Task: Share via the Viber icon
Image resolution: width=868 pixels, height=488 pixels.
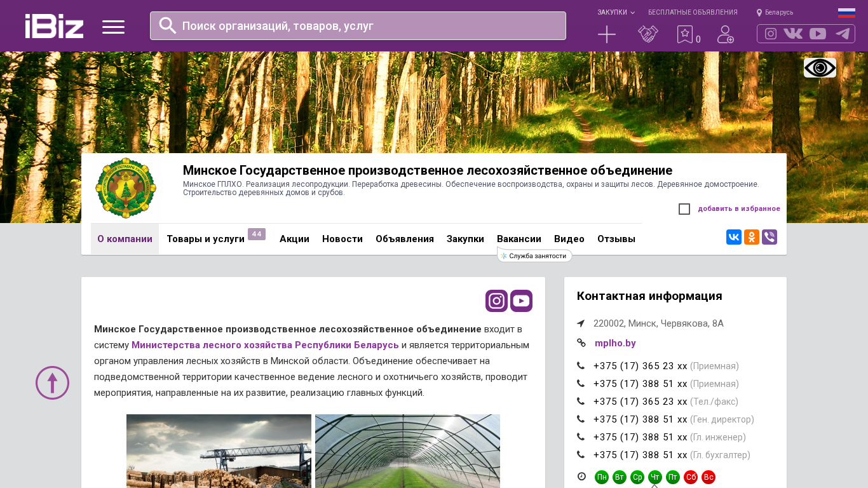Action: [770, 237]
